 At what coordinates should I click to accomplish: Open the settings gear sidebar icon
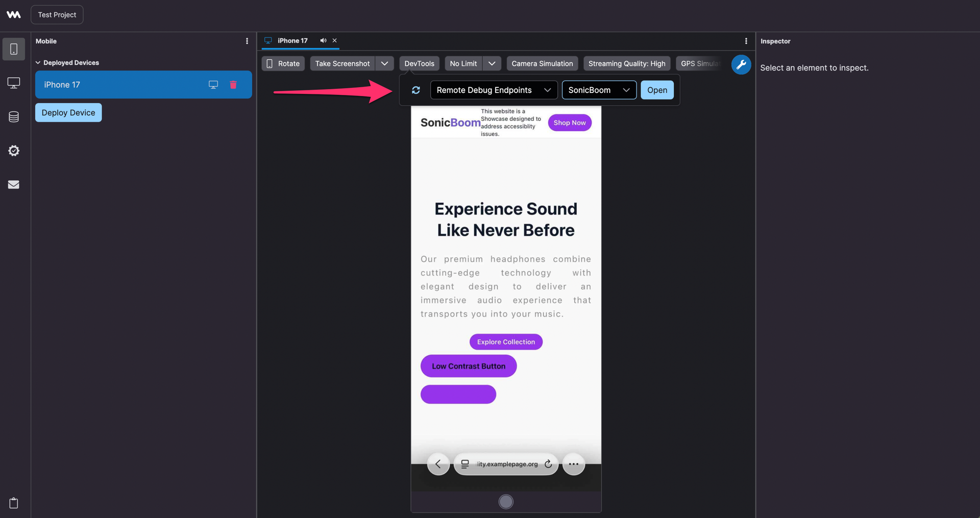[x=14, y=151]
